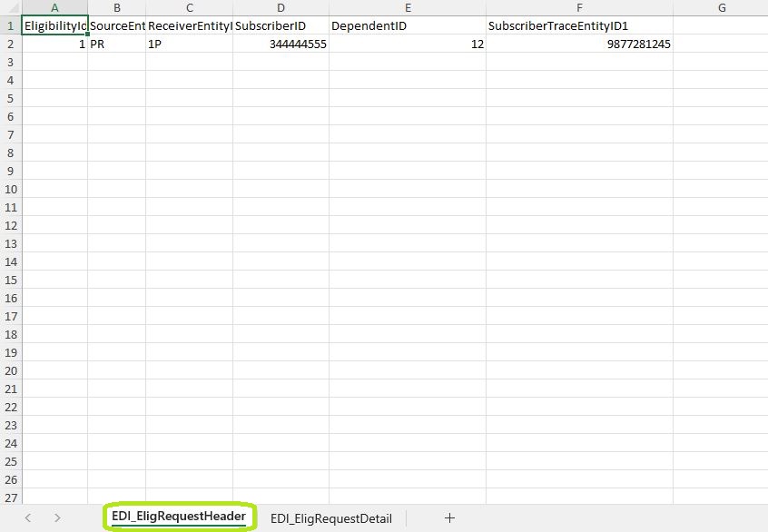Go to the next sheet using the right arrow
768x532 pixels.
point(57,517)
